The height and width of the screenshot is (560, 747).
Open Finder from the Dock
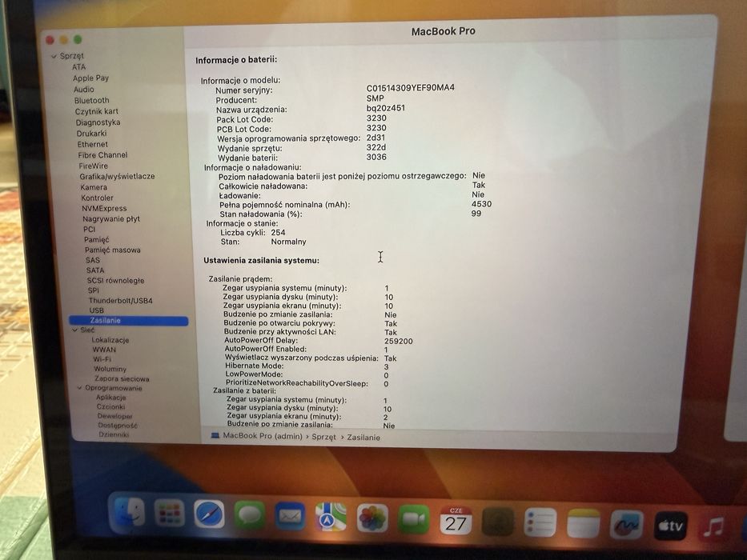pyautogui.click(x=127, y=513)
